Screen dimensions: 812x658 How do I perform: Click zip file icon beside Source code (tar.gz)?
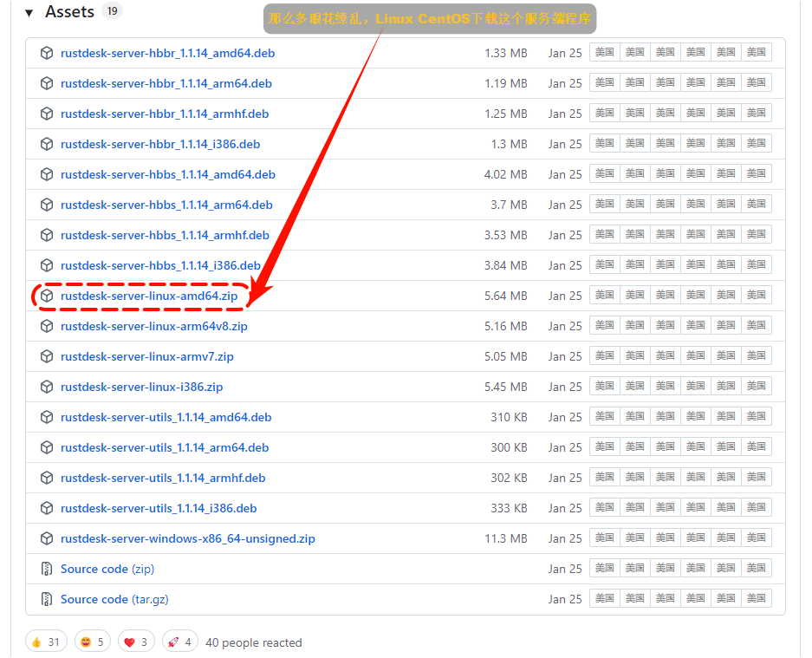tap(47, 599)
